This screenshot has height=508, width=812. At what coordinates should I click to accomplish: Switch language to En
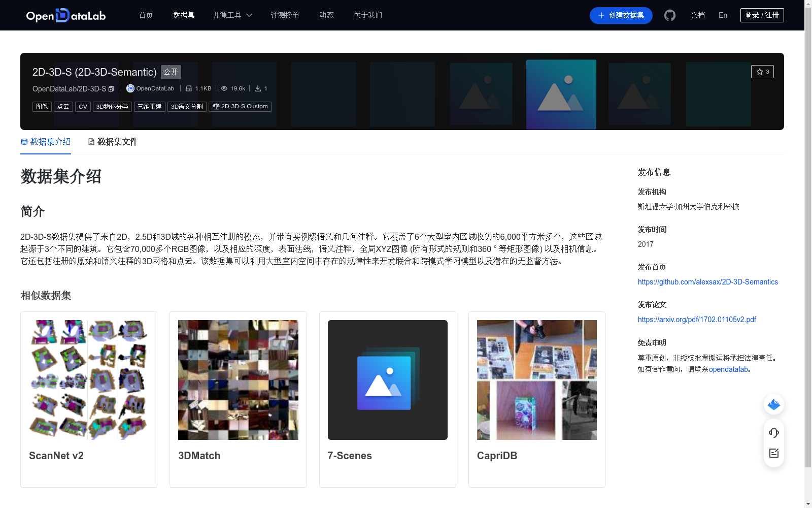coord(723,15)
